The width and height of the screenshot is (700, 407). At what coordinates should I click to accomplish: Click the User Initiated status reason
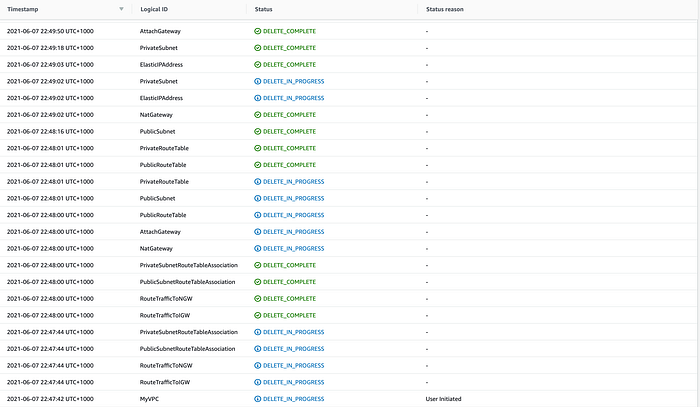pyautogui.click(x=443, y=399)
